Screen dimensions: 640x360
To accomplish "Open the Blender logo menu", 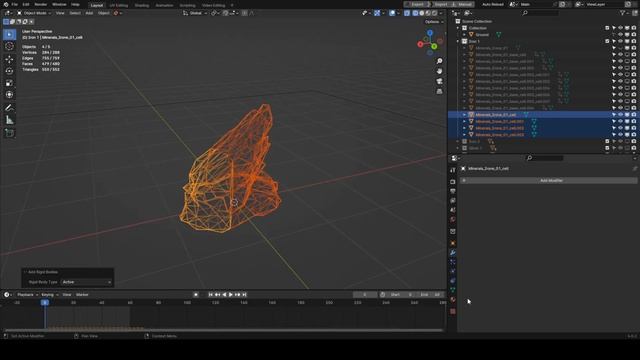I will [x=6, y=4].
